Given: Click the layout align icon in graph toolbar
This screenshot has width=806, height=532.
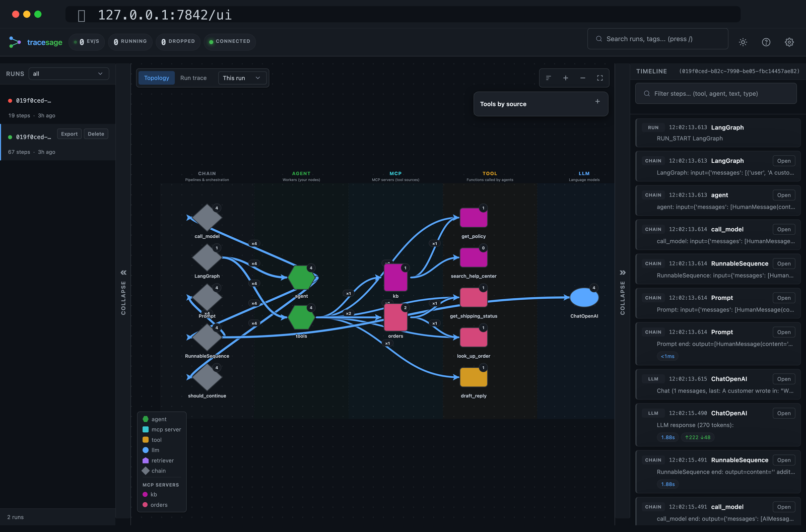Looking at the screenshot, I should [549, 78].
